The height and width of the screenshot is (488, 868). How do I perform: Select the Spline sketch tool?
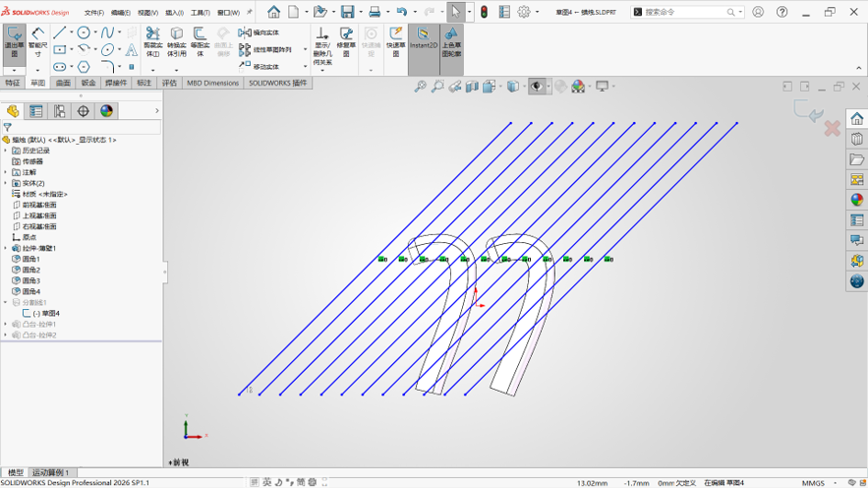click(107, 32)
